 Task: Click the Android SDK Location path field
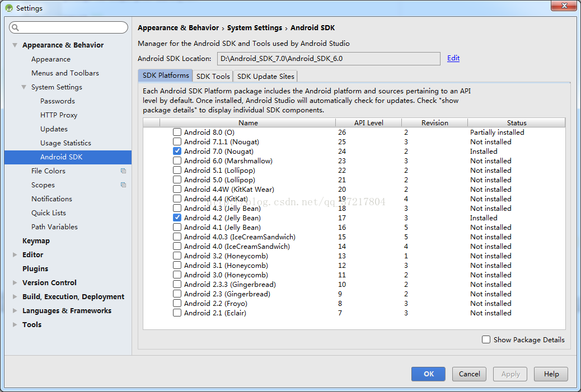[x=329, y=59]
